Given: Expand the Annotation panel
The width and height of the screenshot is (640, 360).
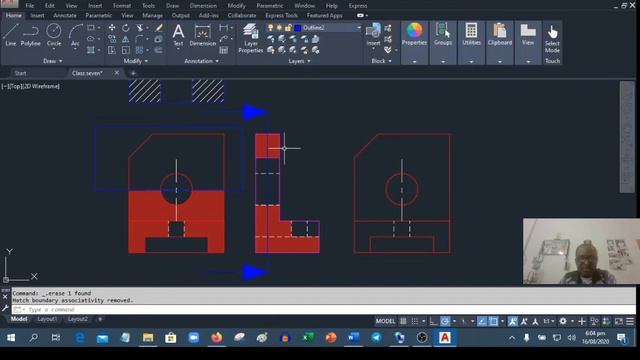Looking at the screenshot, I should pyautogui.click(x=202, y=61).
